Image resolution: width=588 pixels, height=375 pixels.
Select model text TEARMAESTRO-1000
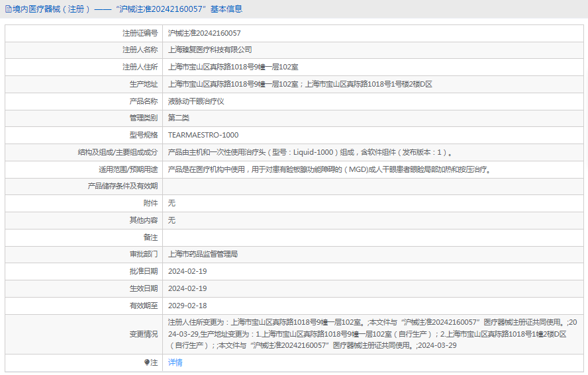point(203,135)
